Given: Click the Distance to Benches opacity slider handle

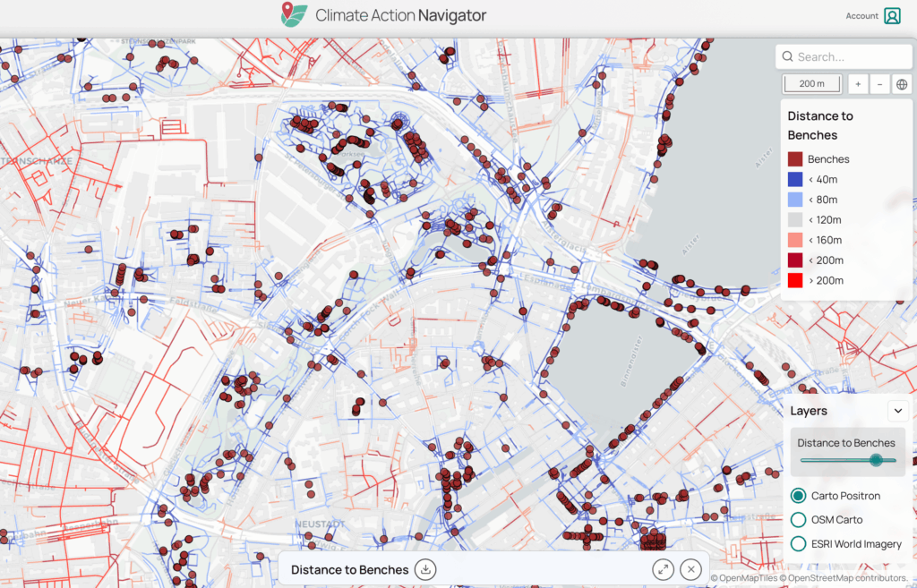Looking at the screenshot, I should click(x=876, y=460).
